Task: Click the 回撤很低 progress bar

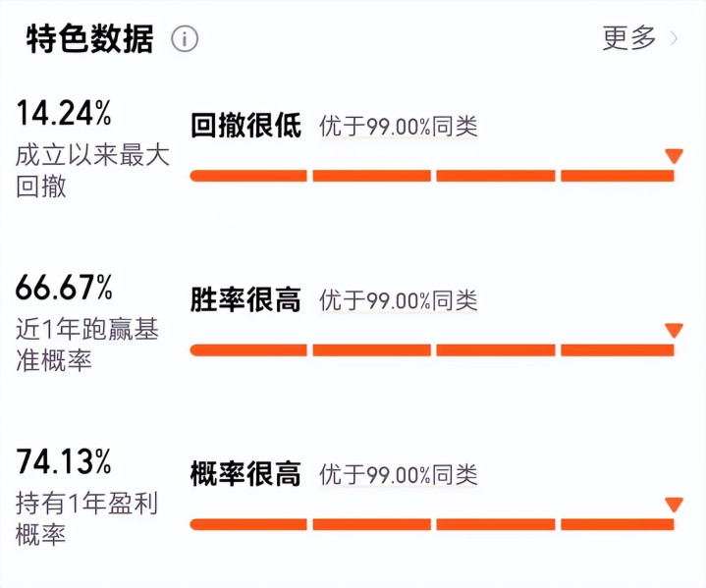Action: tap(431, 176)
